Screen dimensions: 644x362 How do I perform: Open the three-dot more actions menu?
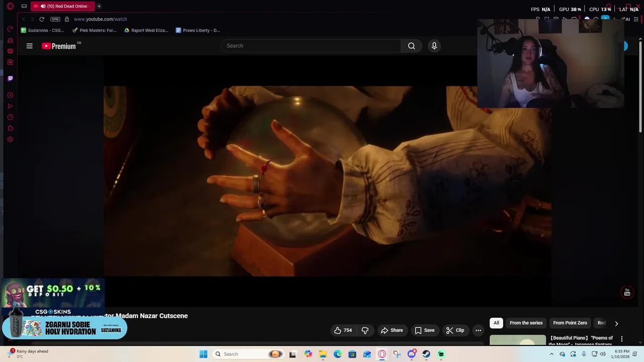tap(478, 330)
